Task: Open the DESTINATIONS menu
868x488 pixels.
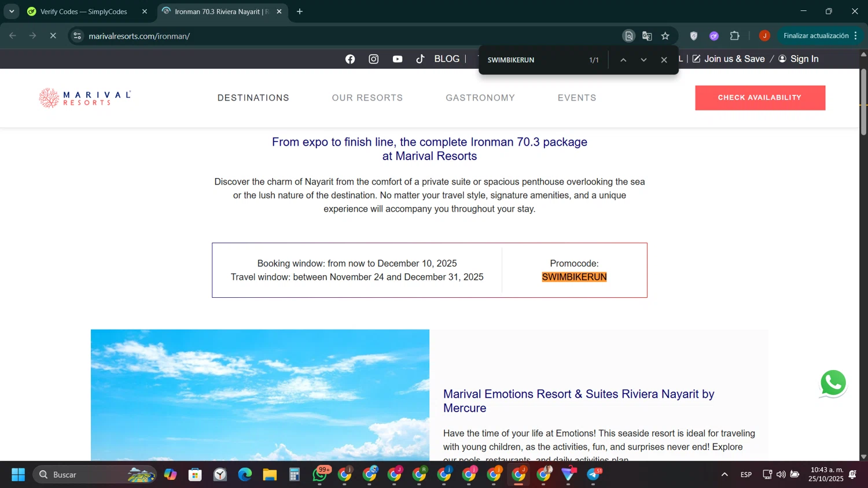Action: [253, 98]
